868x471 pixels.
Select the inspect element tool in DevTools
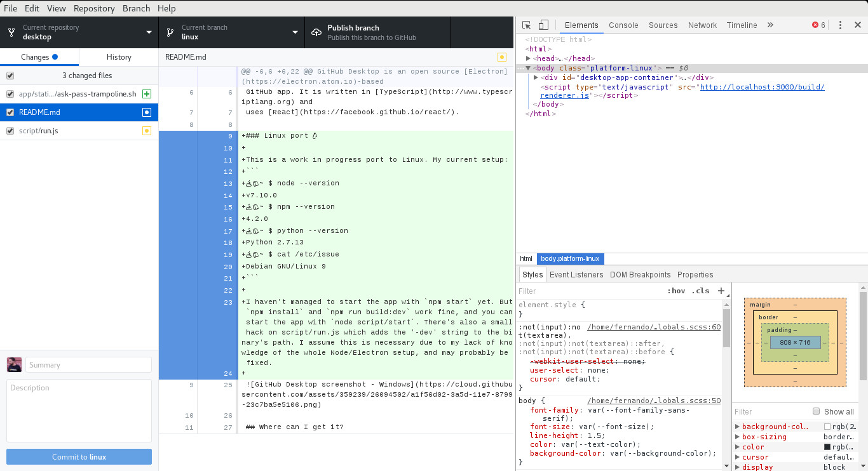pyautogui.click(x=525, y=24)
